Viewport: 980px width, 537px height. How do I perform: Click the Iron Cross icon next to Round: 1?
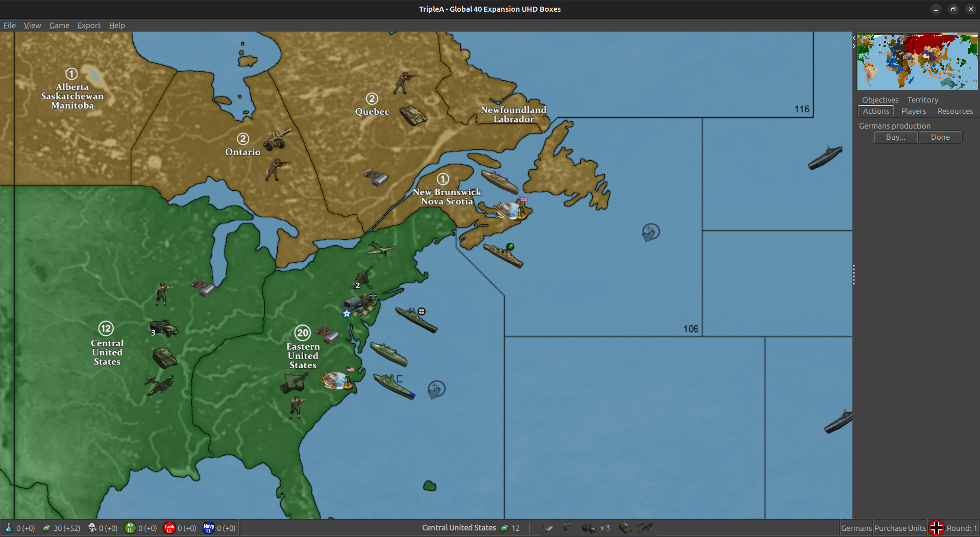[x=937, y=528]
